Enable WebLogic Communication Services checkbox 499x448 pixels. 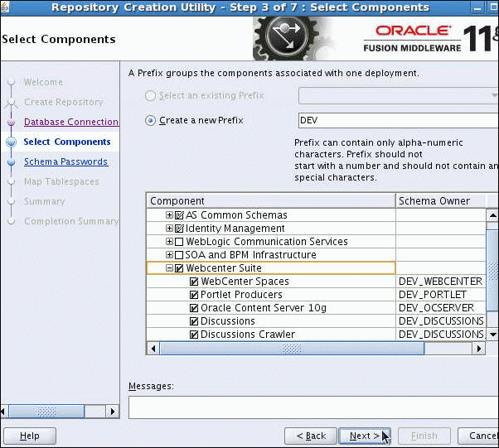[x=179, y=242]
